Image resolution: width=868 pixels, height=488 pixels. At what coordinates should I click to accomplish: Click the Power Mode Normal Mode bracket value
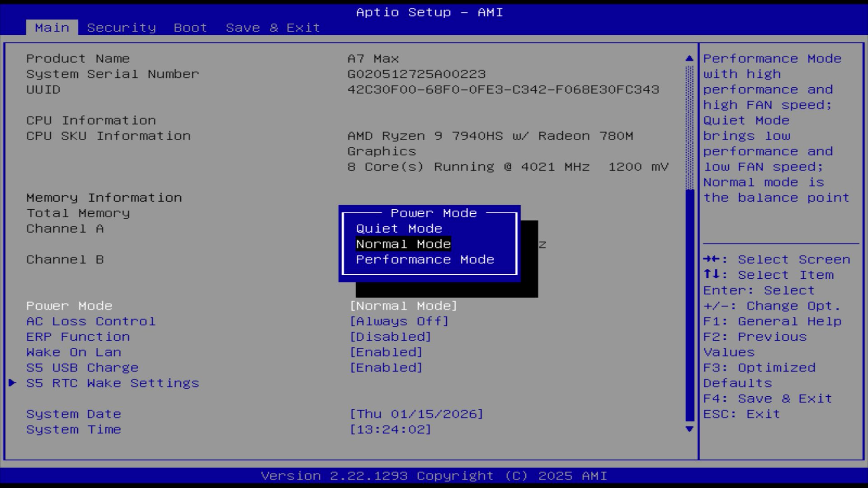pyautogui.click(x=403, y=306)
